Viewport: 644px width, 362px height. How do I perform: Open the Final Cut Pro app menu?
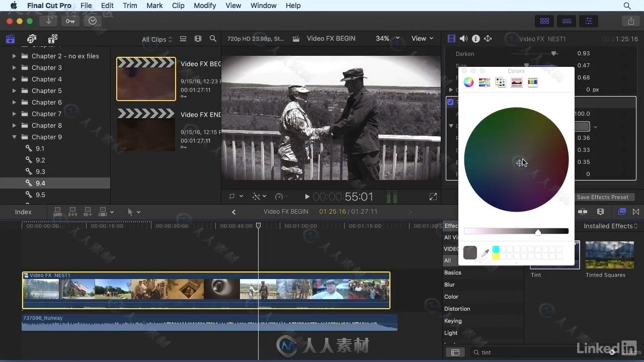coord(49,6)
